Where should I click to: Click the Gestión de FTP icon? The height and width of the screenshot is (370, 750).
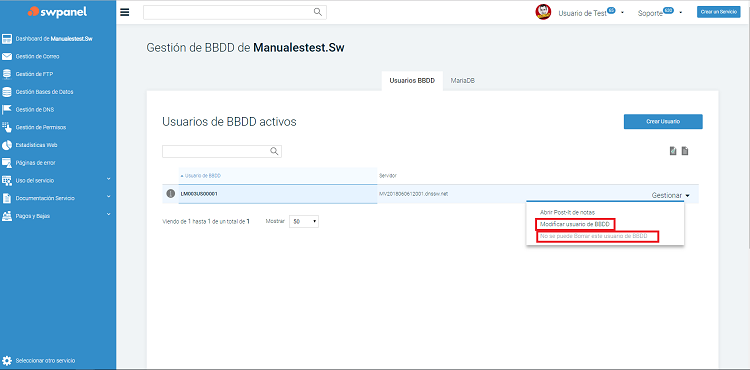(x=7, y=74)
